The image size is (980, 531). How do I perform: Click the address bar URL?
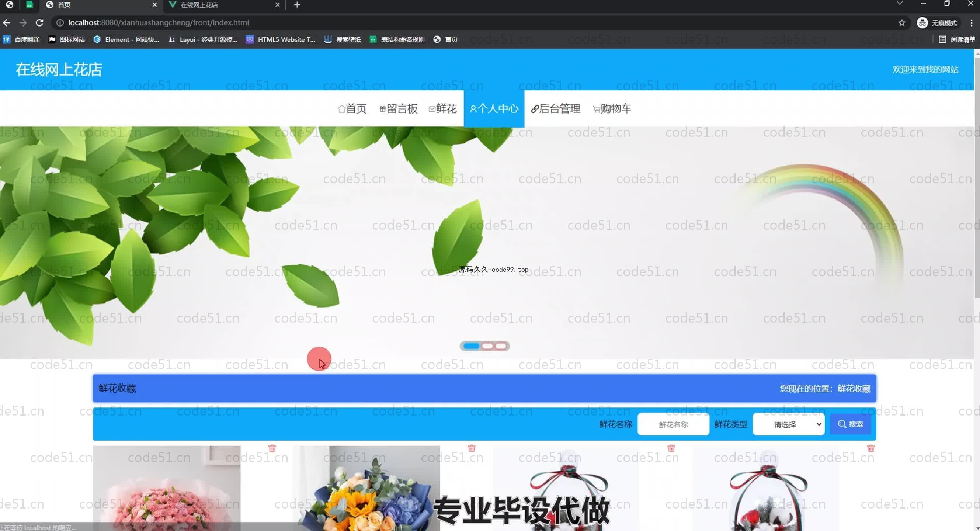pyautogui.click(x=159, y=23)
